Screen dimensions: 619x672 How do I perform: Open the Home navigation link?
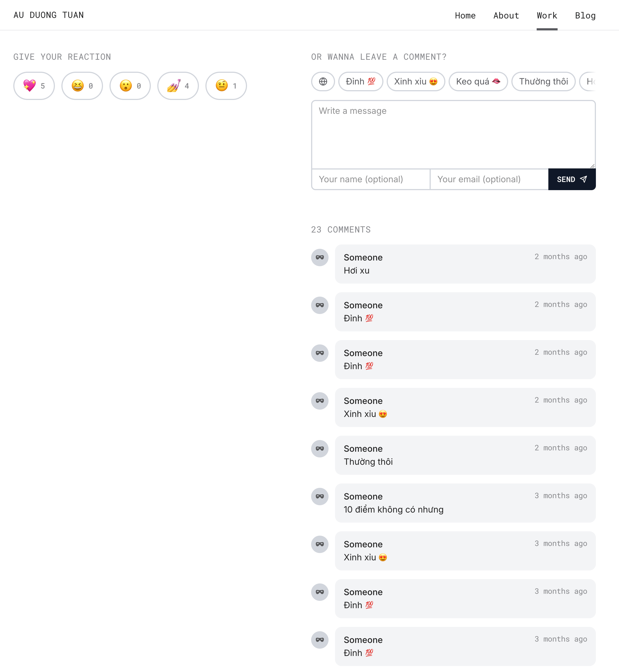coord(465,15)
